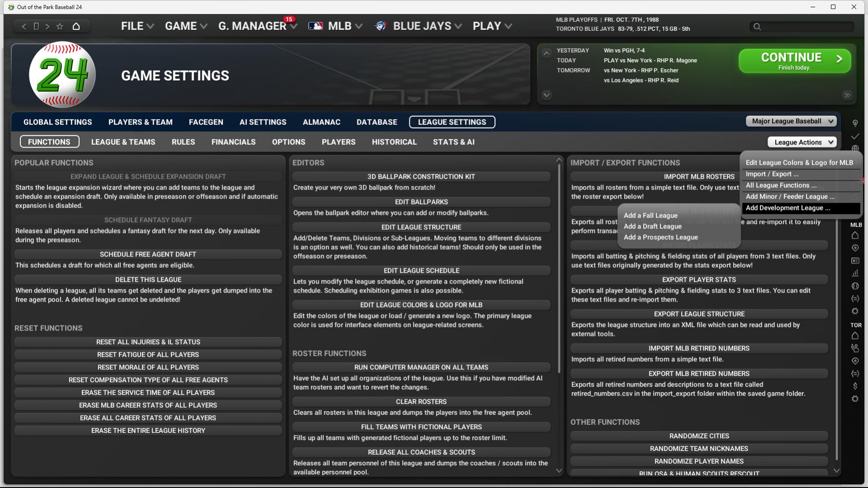Viewport: 868px width, 488px height.
Task: Expand the double-chevron beside the schedule panel
Action: click(847, 95)
